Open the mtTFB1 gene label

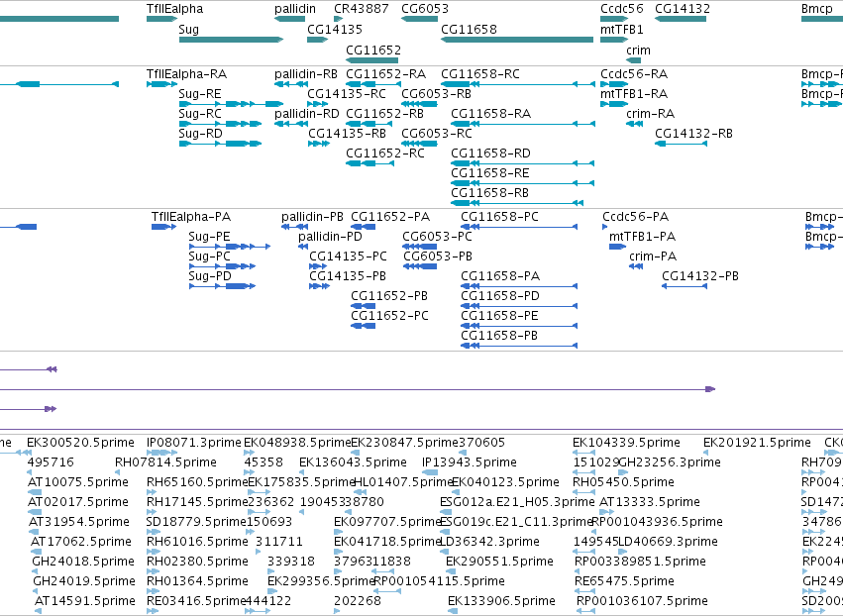click(622, 29)
